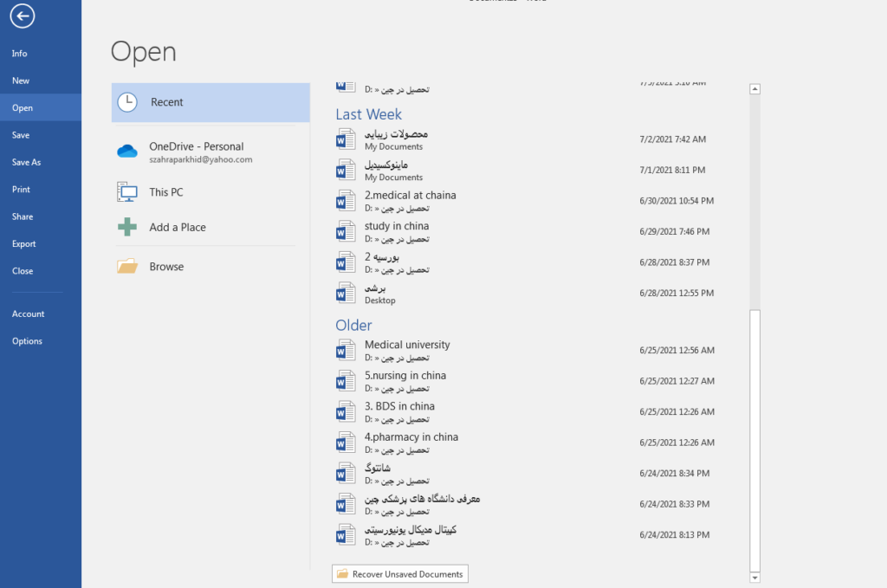
Task: Go to New in backstage menu
Action: (x=41, y=81)
